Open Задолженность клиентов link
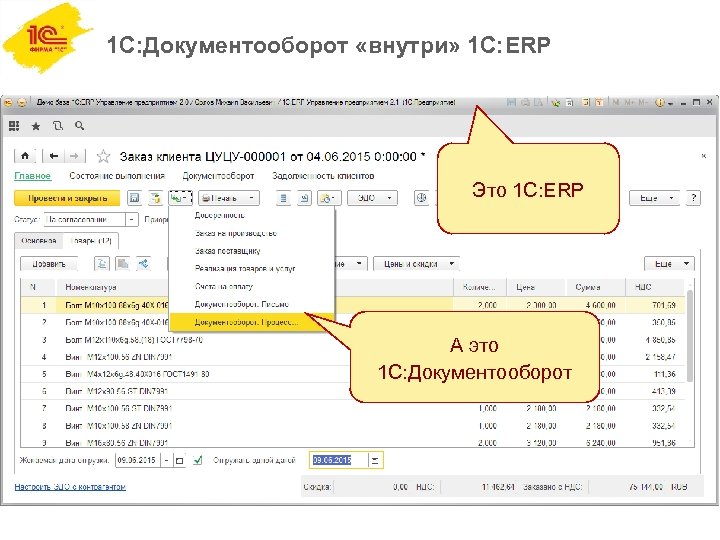This screenshot has width=720, height=540. [323, 176]
